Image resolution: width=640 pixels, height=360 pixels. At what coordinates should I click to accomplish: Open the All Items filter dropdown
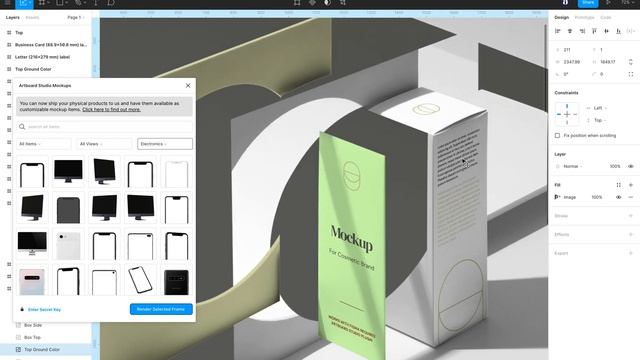(x=43, y=144)
